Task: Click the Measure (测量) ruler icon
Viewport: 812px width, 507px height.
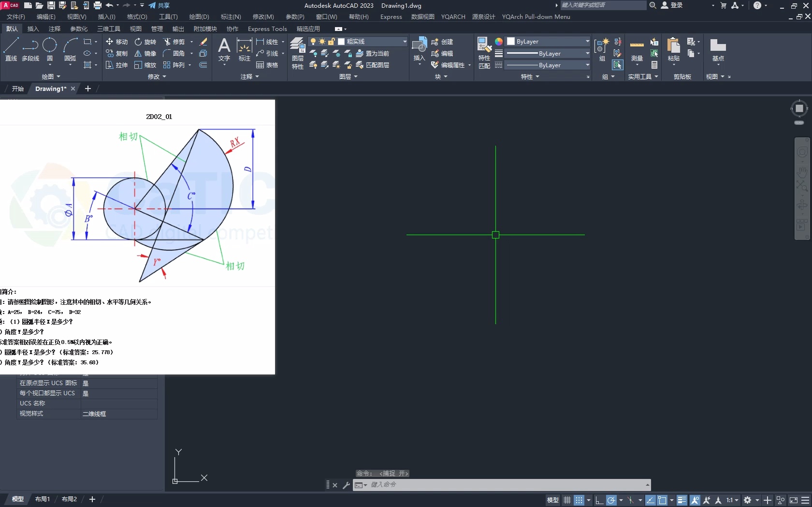Action: 637,49
